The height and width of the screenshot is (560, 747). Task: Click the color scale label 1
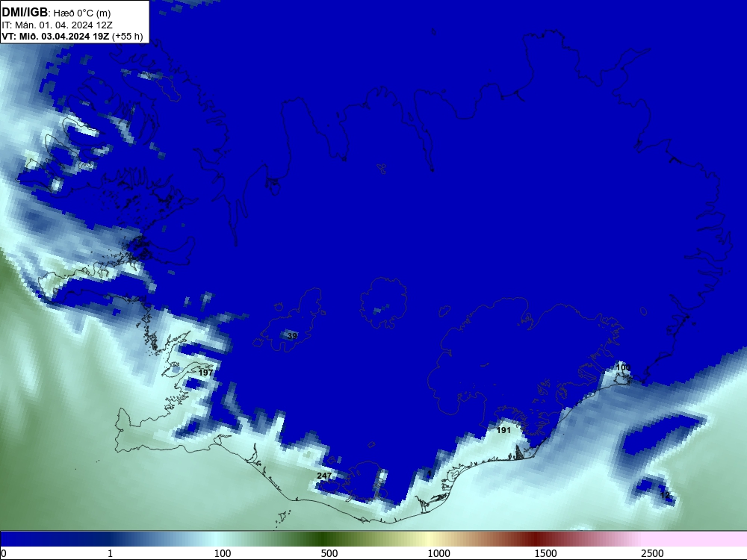[x=110, y=553]
